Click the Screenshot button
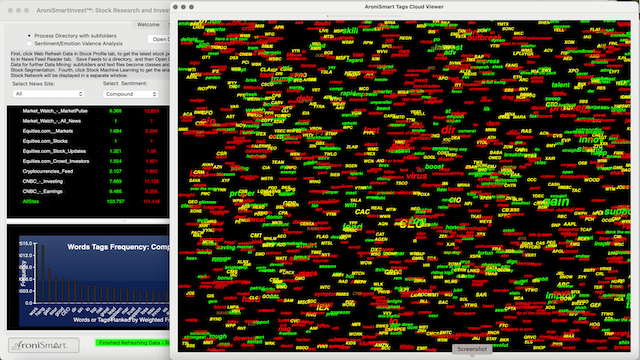Image resolution: width=640 pixels, height=360 pixels. [472, 349]
